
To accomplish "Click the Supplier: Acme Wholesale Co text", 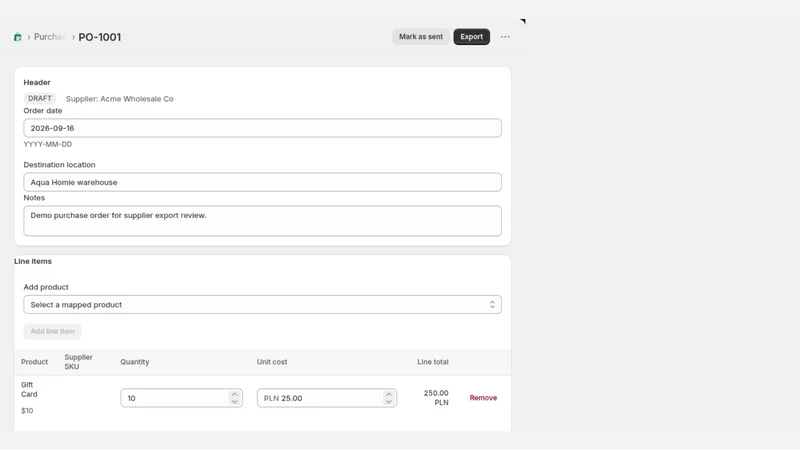I will pyautogui.click(x=119, y=99).
